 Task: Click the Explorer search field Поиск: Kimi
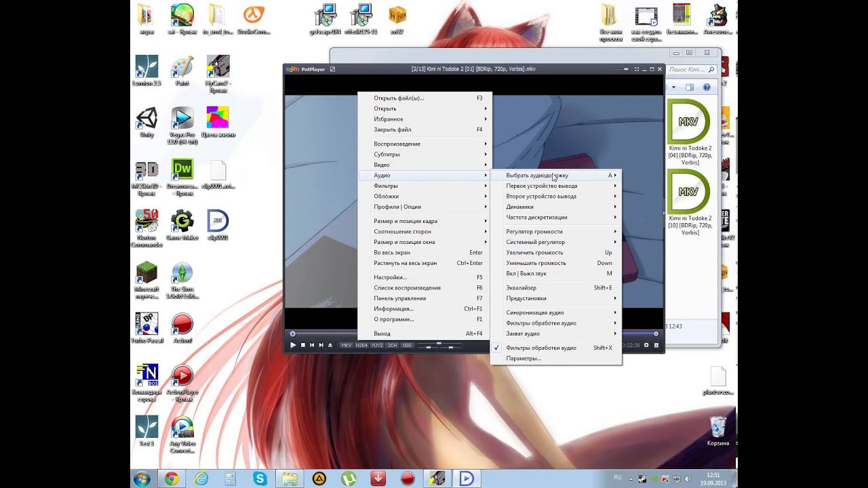(691, 69)
